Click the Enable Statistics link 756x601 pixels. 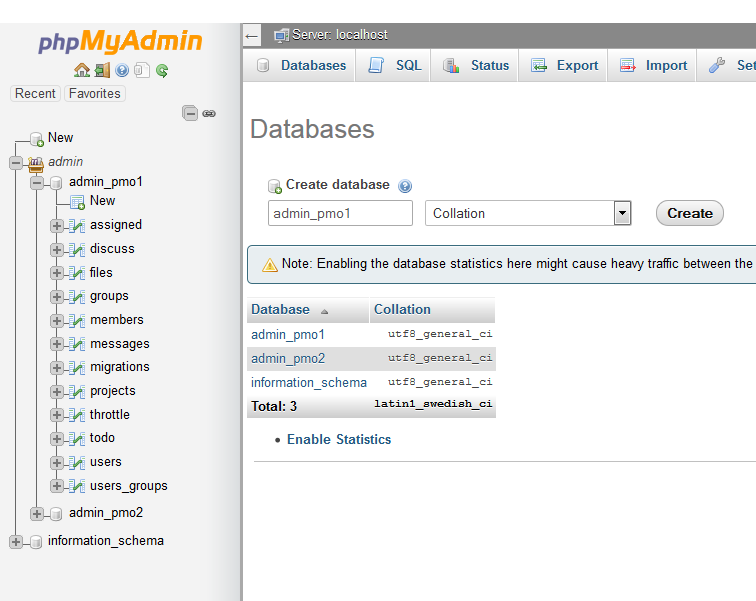339,440
